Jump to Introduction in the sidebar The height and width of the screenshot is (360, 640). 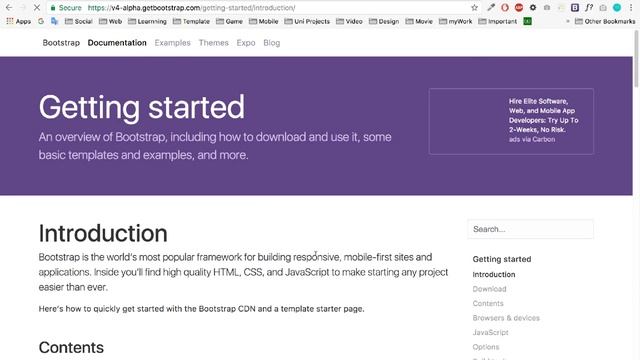point(494,275)
